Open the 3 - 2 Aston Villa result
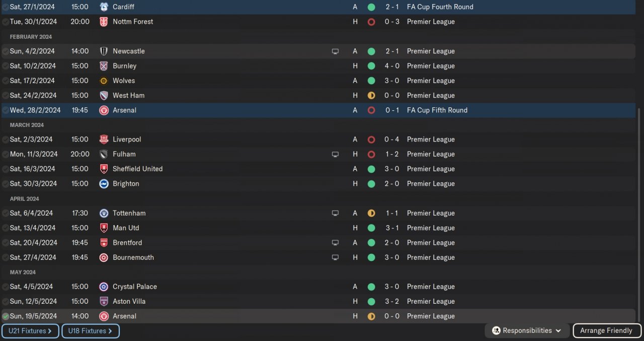The width and height of the screenshot is (644, 341). coord(392,302)
